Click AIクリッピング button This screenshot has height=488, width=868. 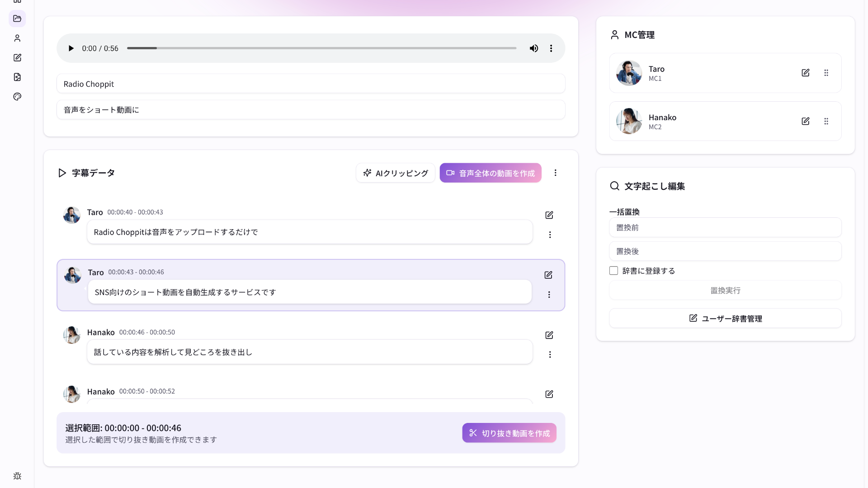click(x=395, y=173)
